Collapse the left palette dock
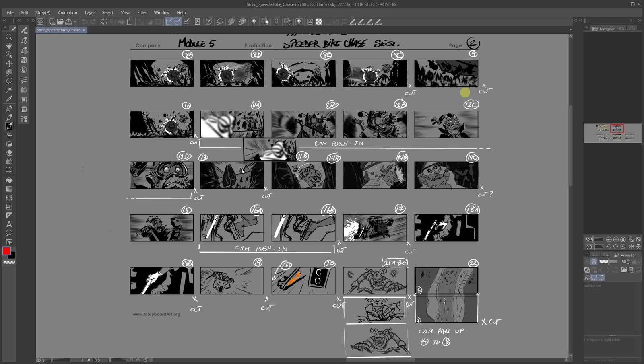The image size is (644, 364). coord(4,21)
